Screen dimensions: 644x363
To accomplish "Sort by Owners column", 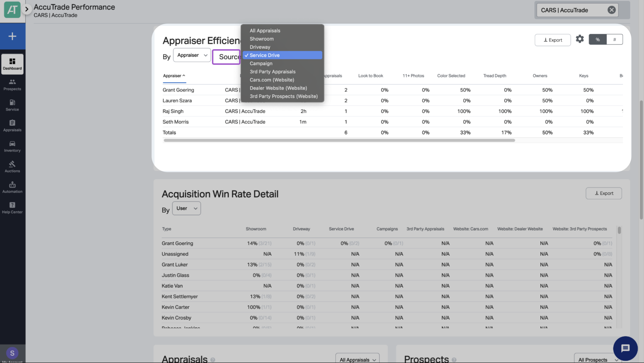I will click(x=540, y=76).
